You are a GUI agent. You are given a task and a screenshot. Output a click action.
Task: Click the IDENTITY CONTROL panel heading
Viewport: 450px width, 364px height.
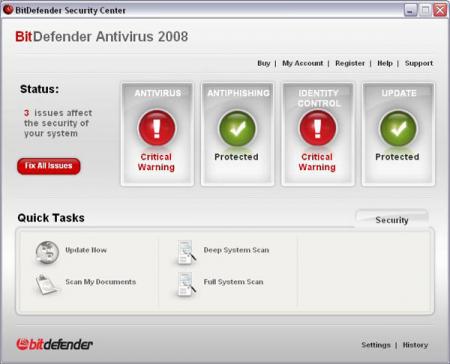point(319,98)
